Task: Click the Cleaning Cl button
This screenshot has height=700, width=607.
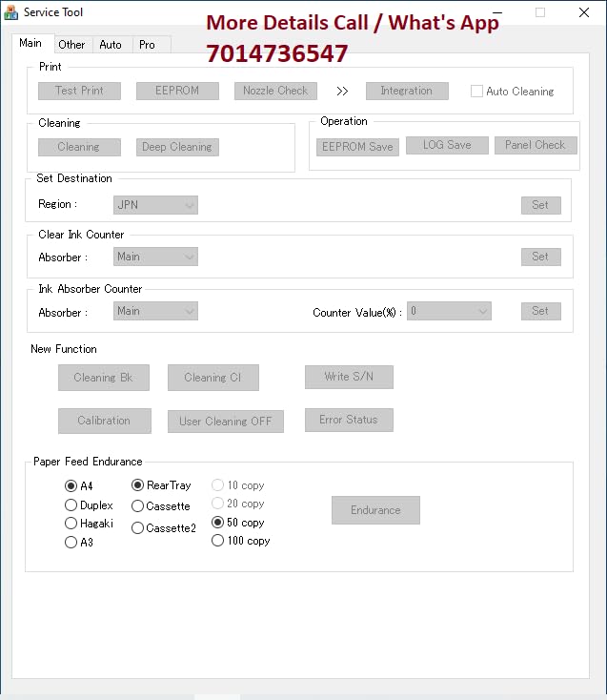Action: tap(213, 378)
